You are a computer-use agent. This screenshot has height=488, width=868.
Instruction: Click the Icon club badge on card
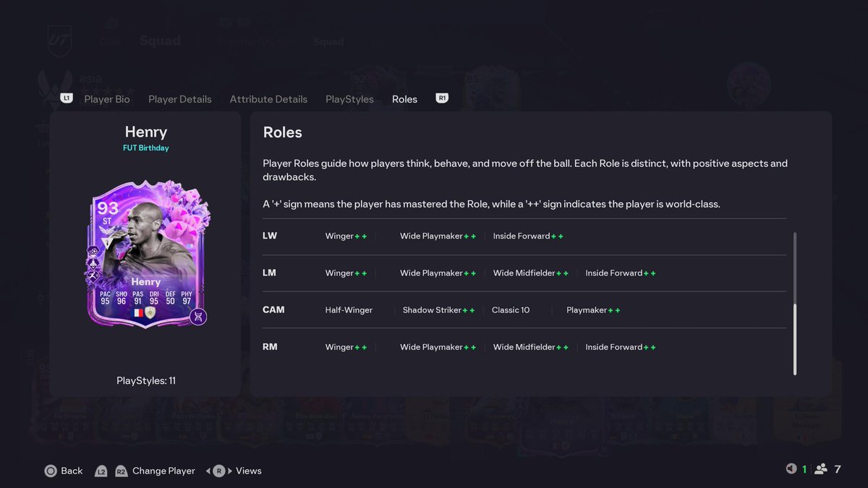[150, 312]
